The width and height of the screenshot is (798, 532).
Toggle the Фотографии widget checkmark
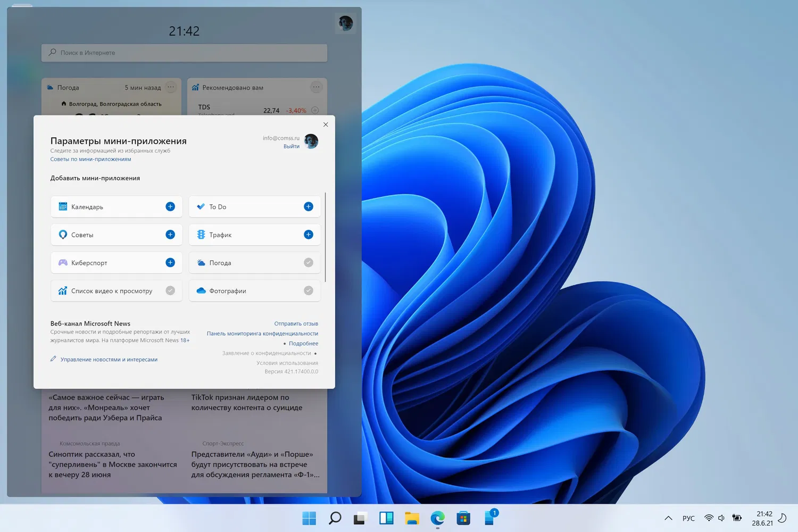[x=308, y=290]
